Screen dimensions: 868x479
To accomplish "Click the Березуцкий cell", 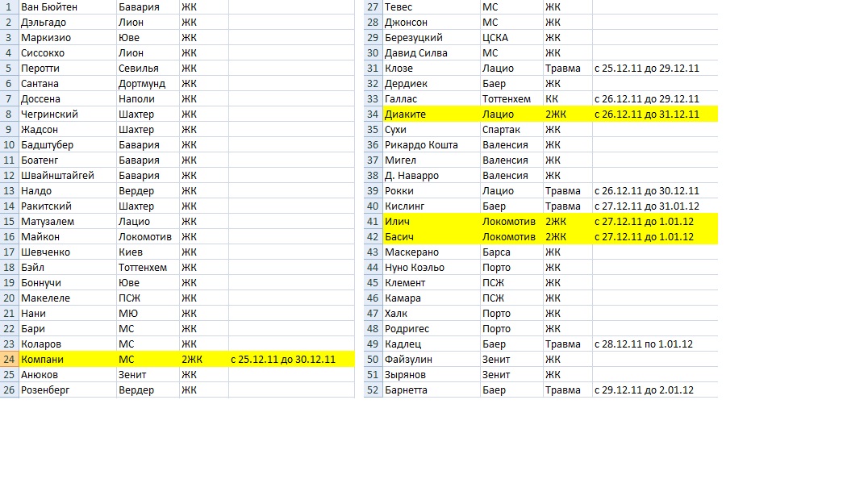I will point(432,38).
